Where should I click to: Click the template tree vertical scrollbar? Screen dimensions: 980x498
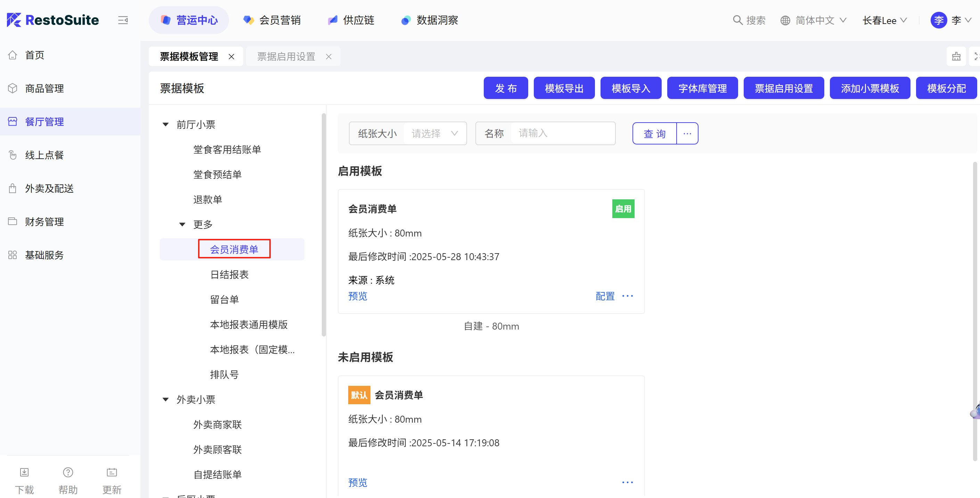[x=324, y=224]
